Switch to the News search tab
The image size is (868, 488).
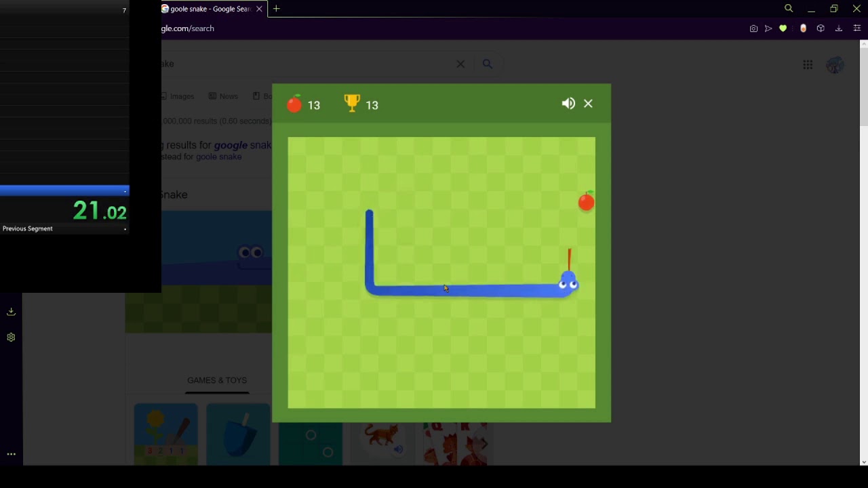[x=224, y=96]
